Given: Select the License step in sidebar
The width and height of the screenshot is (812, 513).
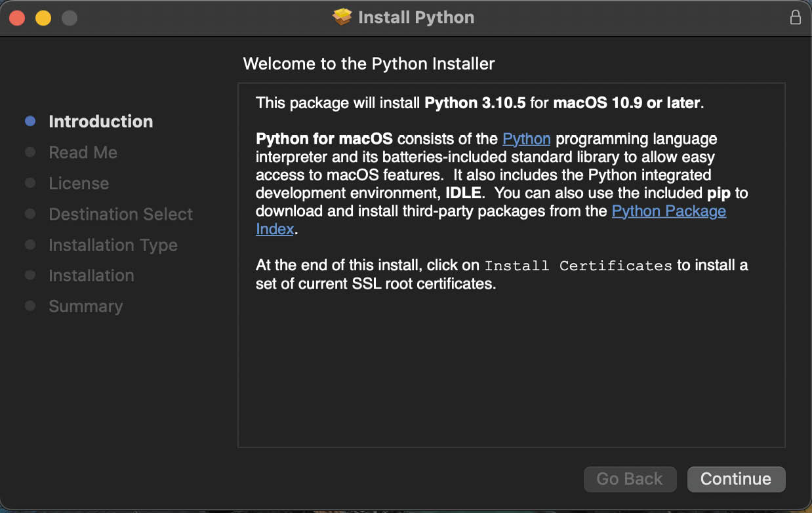Looking at the screenshot, I should pos(79,183).
